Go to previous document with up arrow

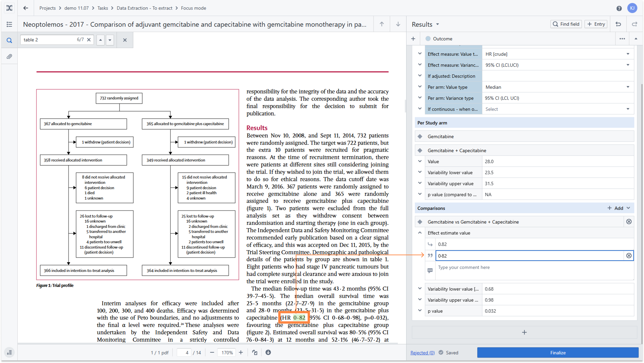click(381, 24)
